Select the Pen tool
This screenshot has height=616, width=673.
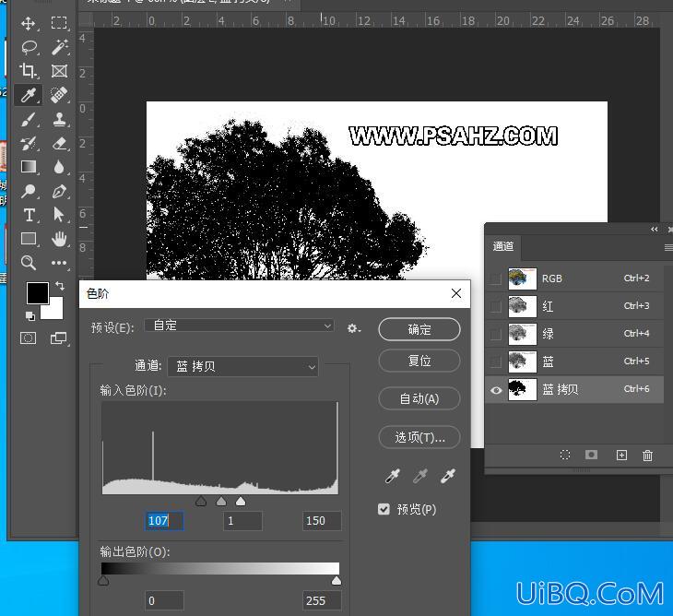point(59,191)
